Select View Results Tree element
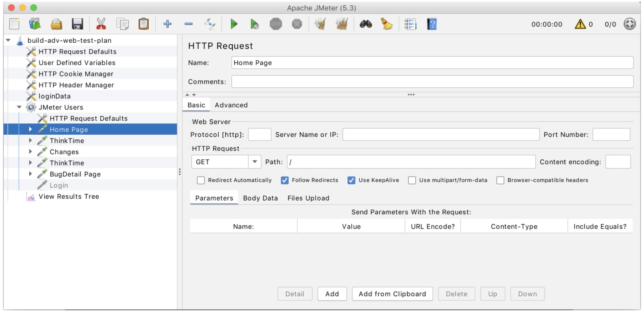The image size is (644, 314). tap(69, 196)
